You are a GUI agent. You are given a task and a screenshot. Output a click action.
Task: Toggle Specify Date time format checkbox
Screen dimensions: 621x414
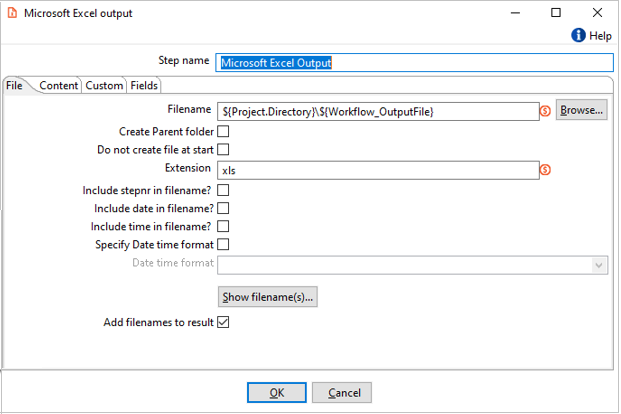tap(223, 245)
